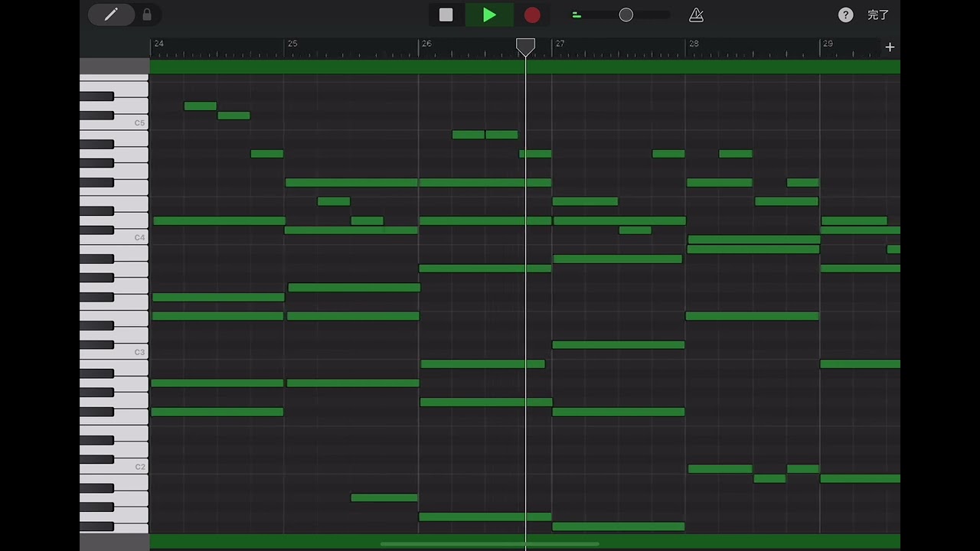The width and height of the screenshot is (980, 551).
Task: Toggle the metronome icon
Action: point(696,15)
